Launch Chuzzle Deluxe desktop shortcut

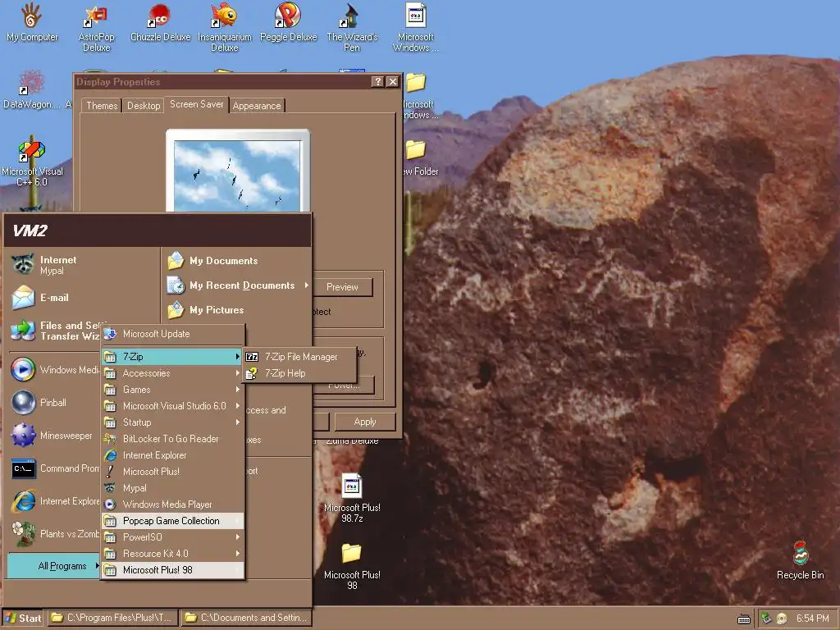[x=160, y=22]
